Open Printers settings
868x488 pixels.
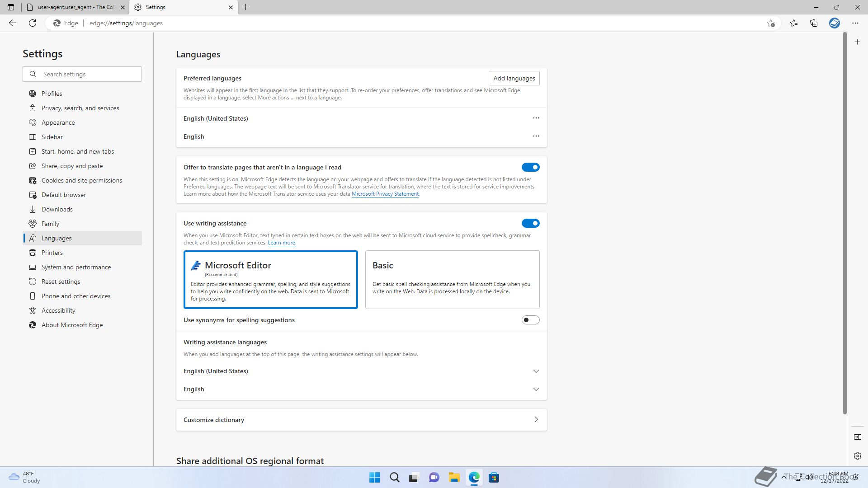point(82,253)
